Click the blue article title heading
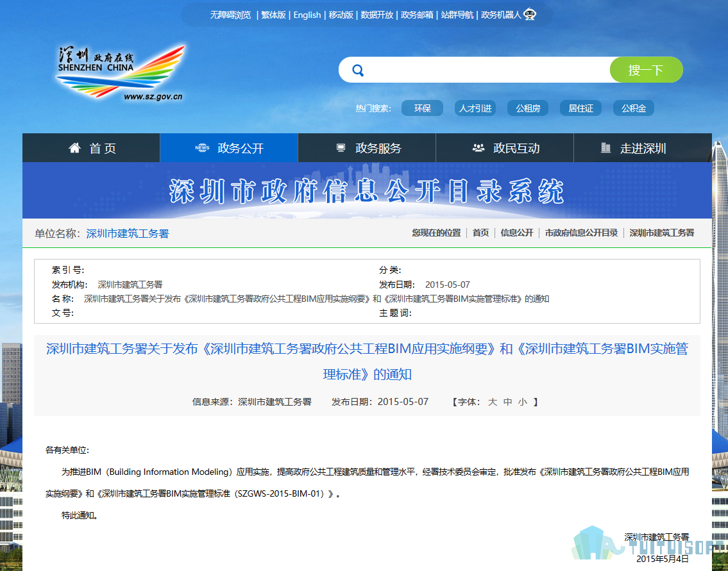The image size is (728, 571). [367, 361]
